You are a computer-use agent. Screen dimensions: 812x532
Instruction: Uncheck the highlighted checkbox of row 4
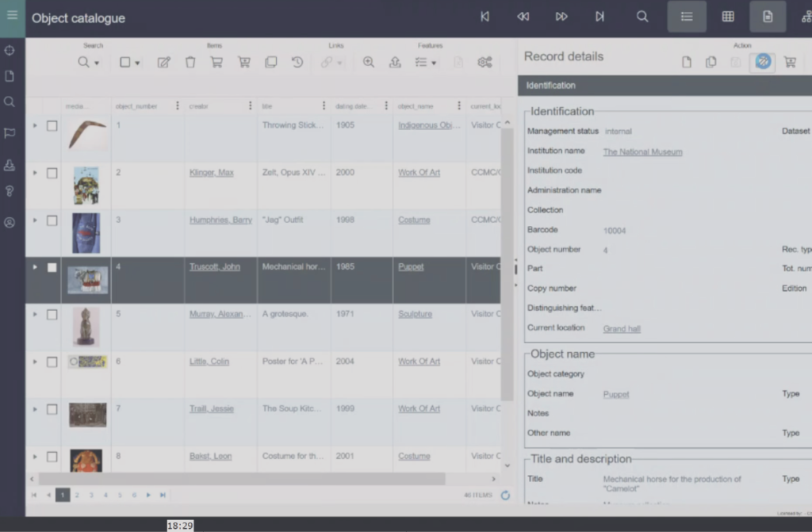[52, 267]
